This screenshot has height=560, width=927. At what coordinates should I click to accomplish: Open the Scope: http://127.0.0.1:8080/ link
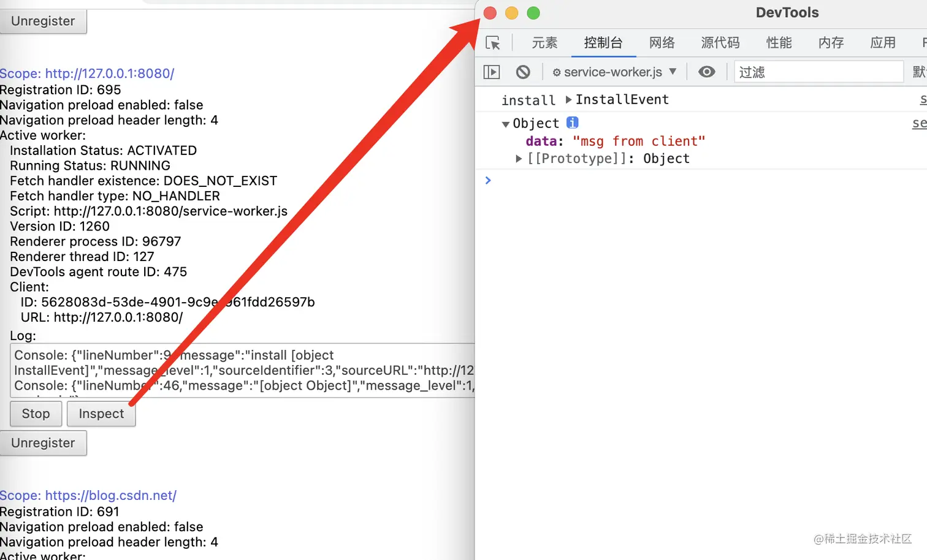click(87, 74)
